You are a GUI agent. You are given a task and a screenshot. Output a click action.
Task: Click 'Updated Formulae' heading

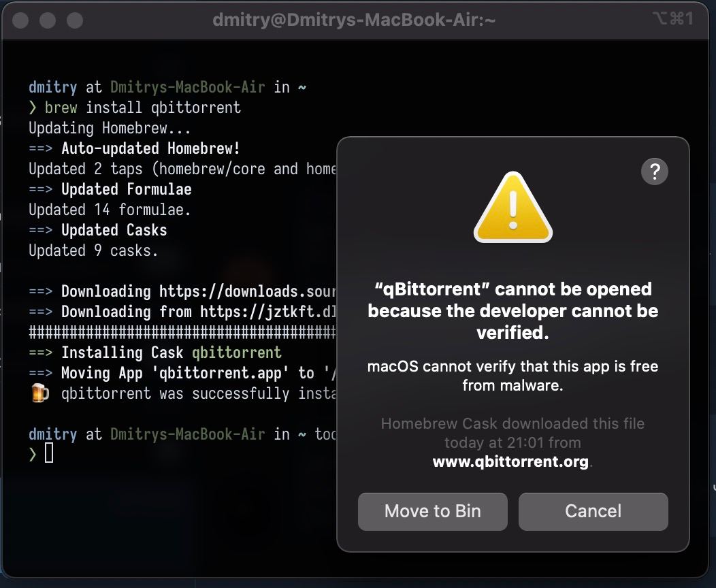(127, 189)
